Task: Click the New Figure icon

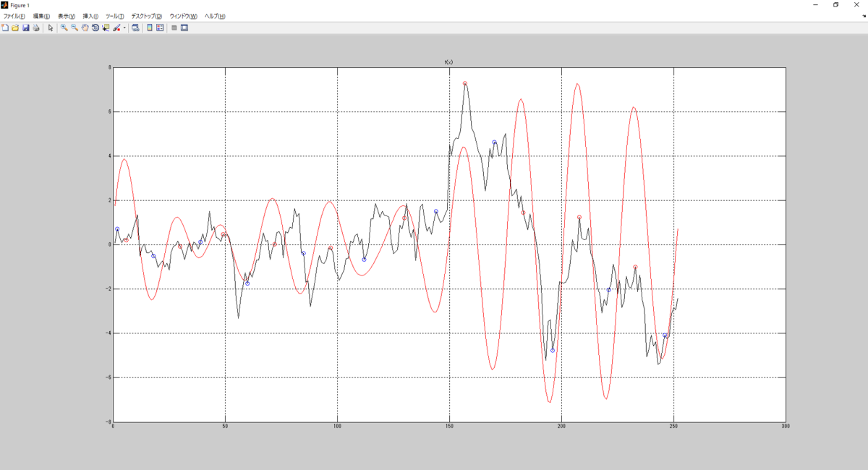Action: click(5, 27)
